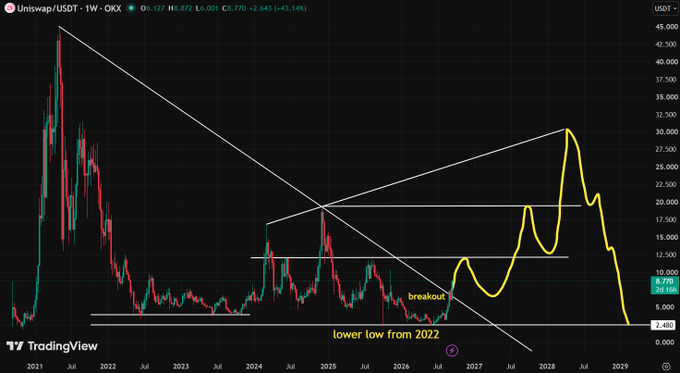Click the 2022 time axis label

[108, 366]
